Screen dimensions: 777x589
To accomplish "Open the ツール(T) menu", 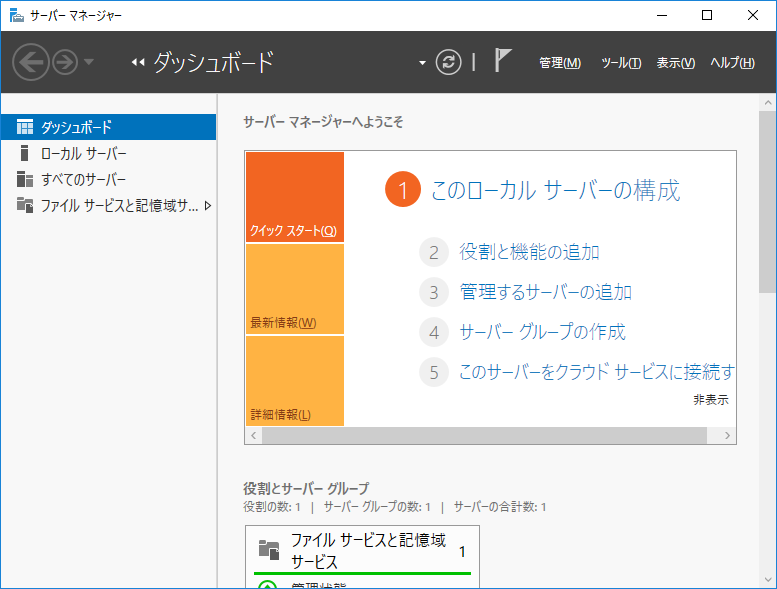I will [x=621, y=63].
